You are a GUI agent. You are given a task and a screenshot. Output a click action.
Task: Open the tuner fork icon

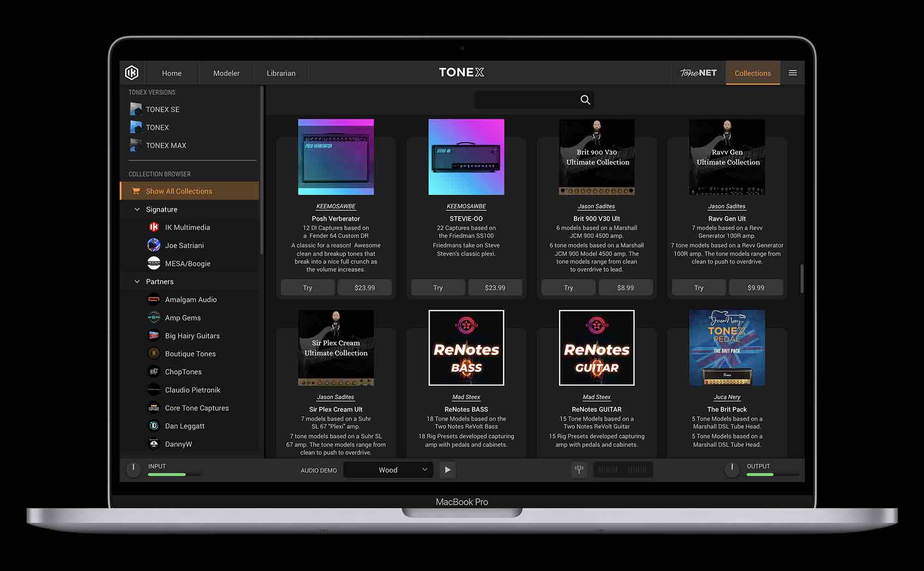pos(579,470)
